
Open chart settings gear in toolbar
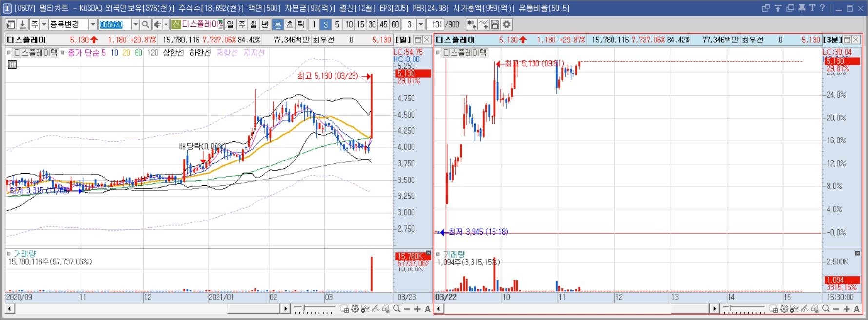(507, 24)
